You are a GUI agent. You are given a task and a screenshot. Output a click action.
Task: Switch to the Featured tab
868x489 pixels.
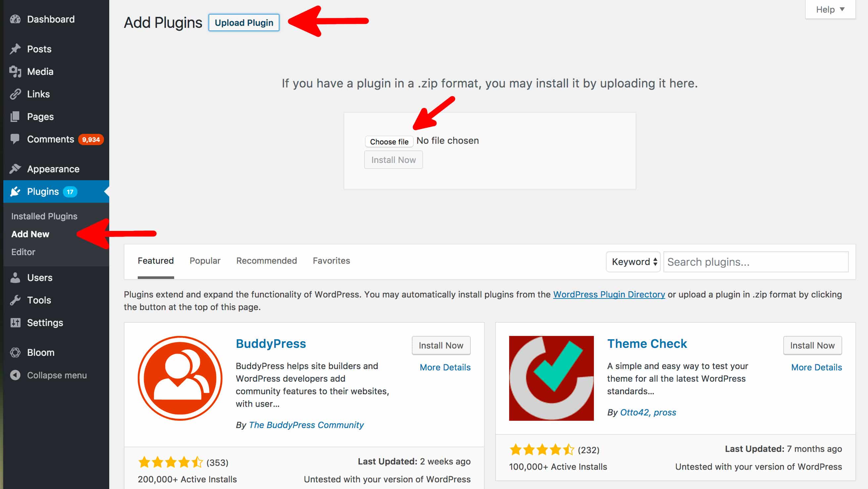156,261
